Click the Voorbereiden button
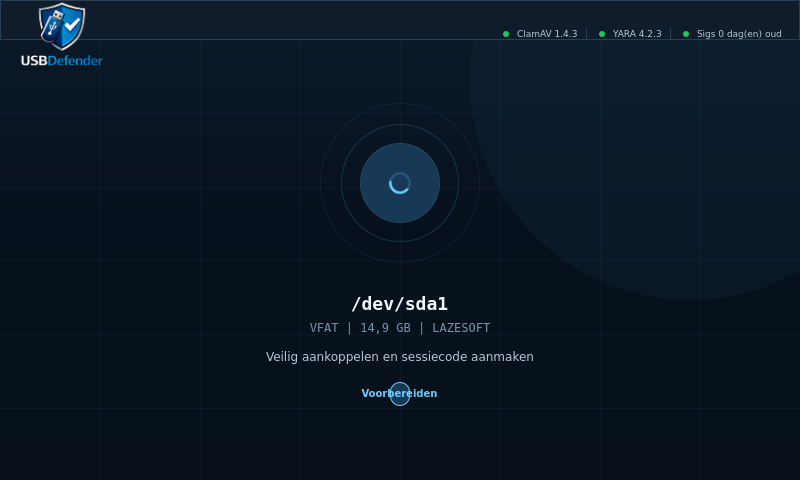This screenshot has width=800, height=480. [x=399, y=393]
